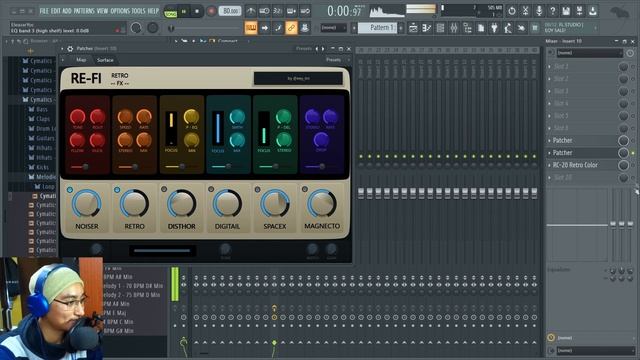Image resolution: width=640 pixels, height=360 pixels.
Task: Click the tempo display showing 80.000
Action: (230, 11)
